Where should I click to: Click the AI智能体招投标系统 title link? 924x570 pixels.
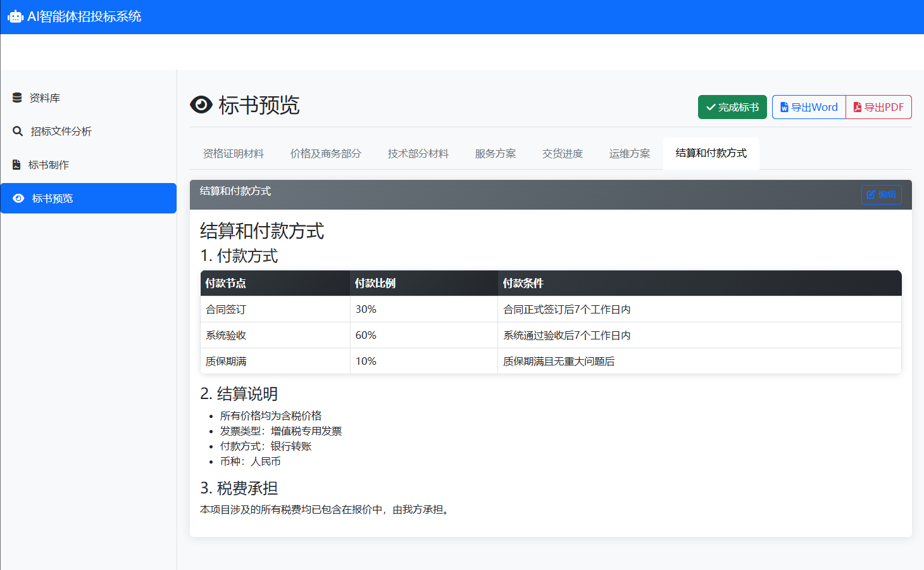coord(84,17)
